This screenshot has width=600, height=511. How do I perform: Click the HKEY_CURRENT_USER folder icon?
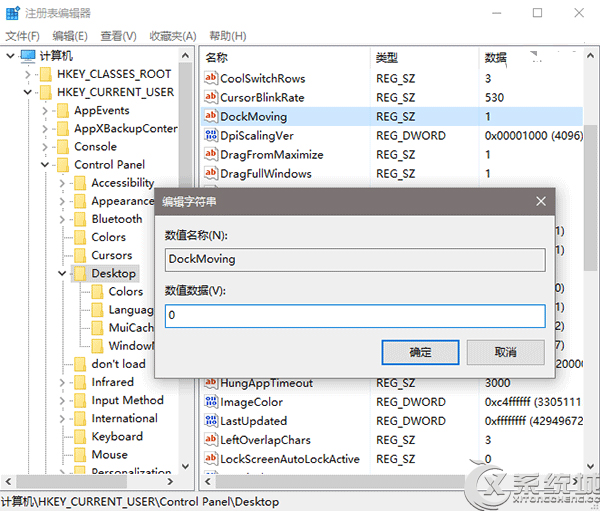pos(46,92)
